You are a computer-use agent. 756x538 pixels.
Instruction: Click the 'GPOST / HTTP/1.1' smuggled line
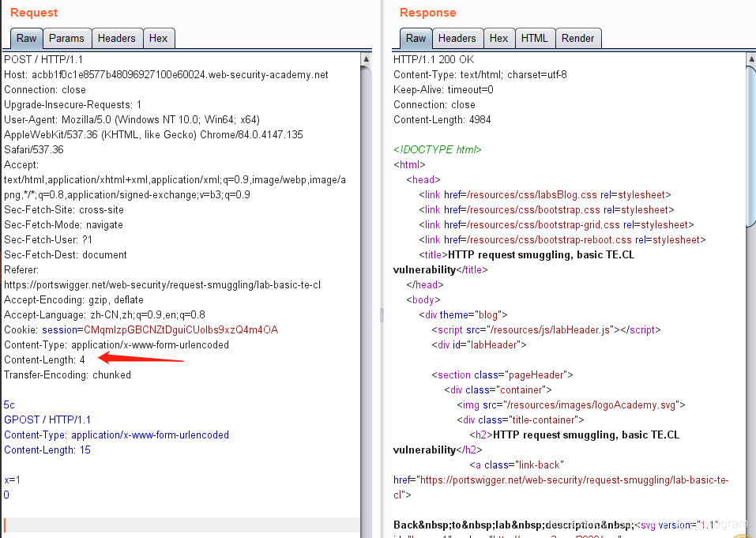(47, 419)
